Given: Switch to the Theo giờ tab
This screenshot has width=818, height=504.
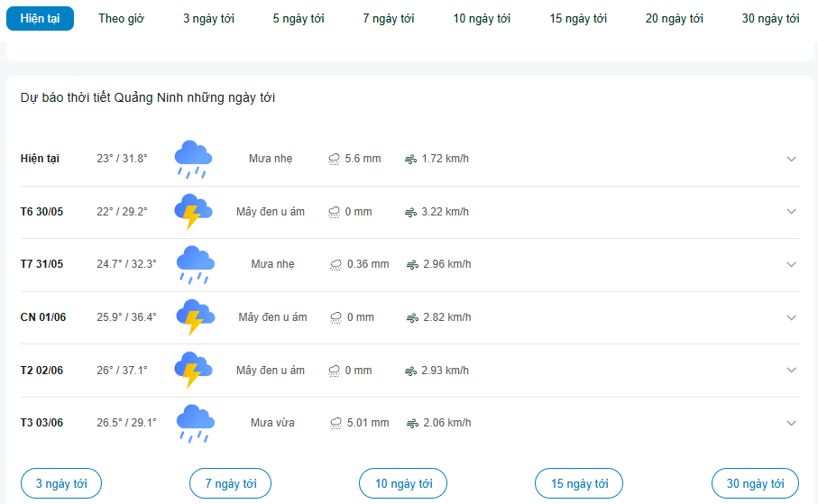Looking at the screenshot, I should (121, 18).
